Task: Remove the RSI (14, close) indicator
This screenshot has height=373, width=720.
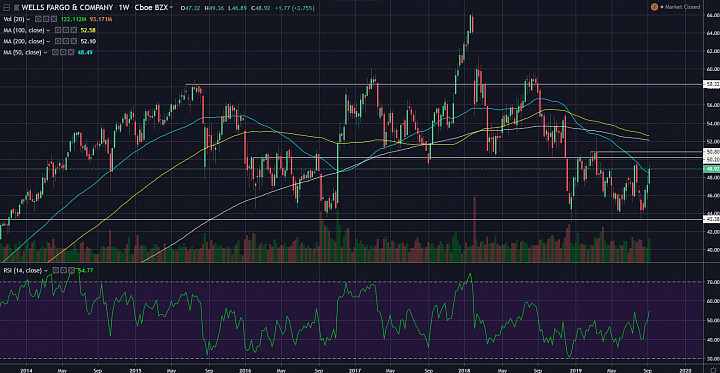Action: 72,270
